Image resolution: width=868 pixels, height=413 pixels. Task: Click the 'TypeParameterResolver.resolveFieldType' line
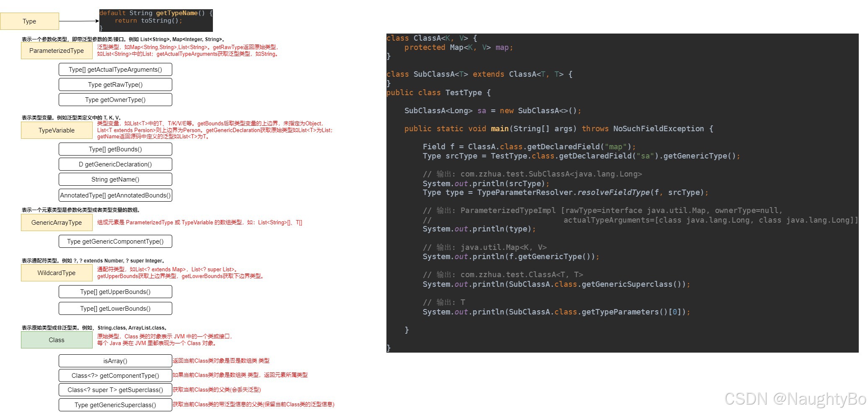click(x=565, y=192)
